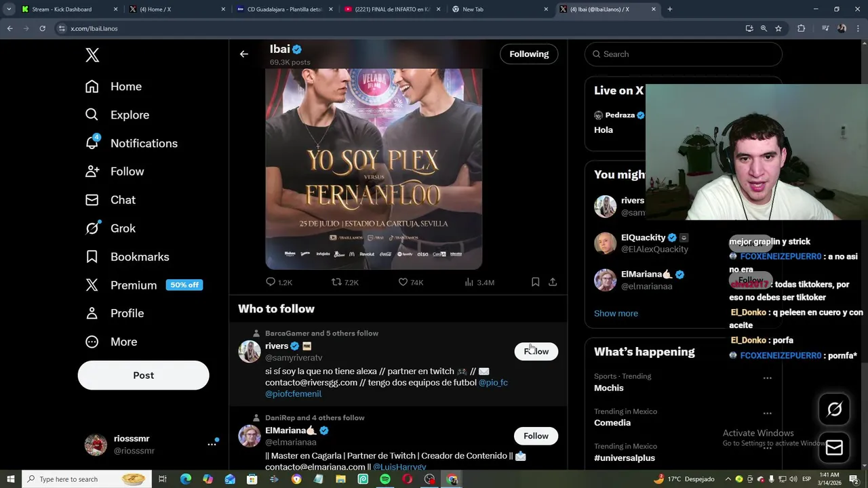Open ElQuackity suggested profile

point(643,238)
